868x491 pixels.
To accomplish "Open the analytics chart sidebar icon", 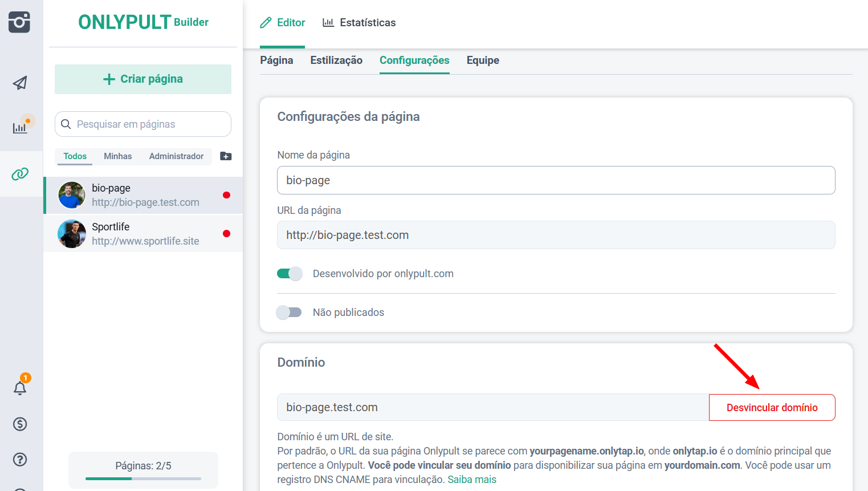I will coord(20,127).
